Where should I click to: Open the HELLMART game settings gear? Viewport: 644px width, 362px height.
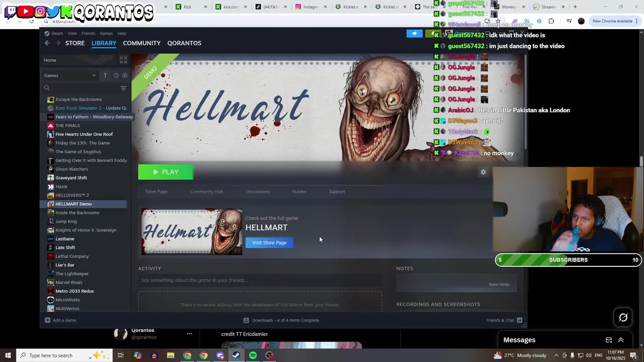click(x=483, y=172)
